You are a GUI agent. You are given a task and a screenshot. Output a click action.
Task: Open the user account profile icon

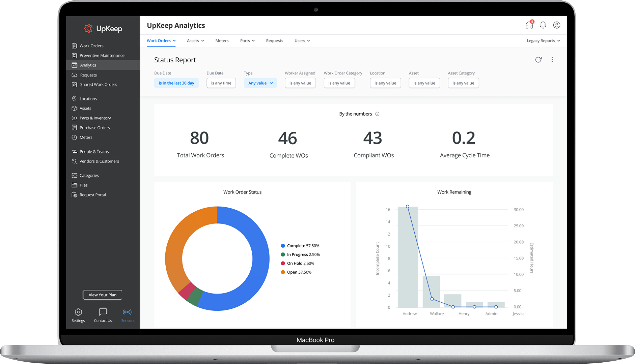[557, 25]
